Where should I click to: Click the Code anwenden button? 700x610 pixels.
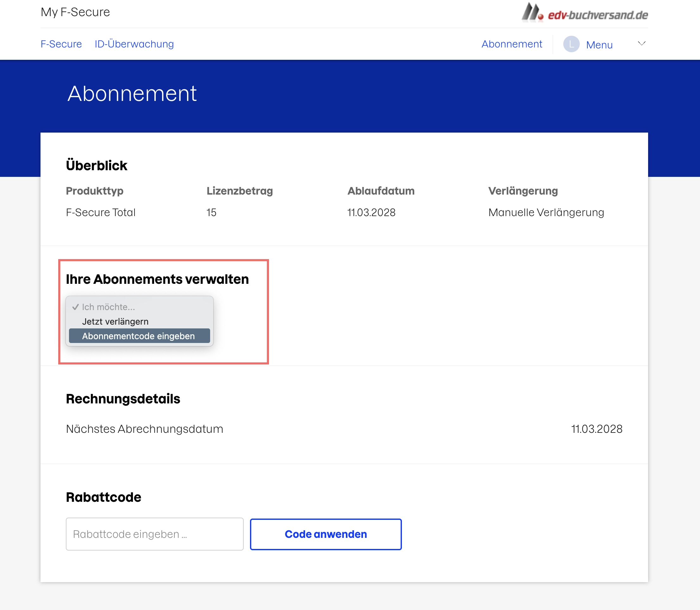tap(326, 534)
